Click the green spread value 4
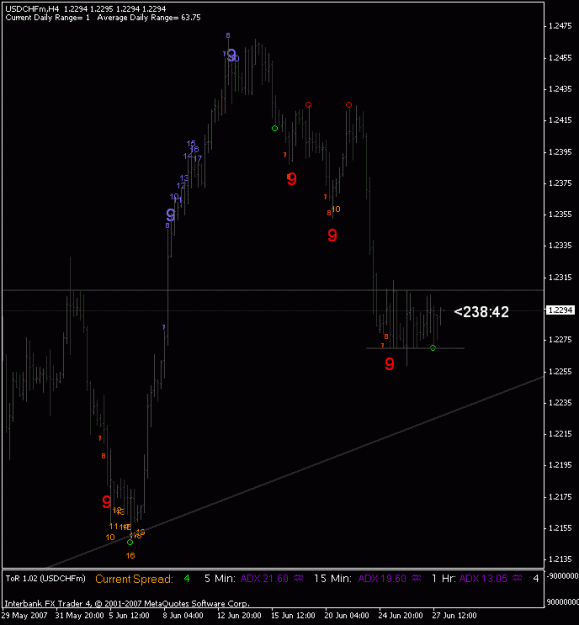 186,578
